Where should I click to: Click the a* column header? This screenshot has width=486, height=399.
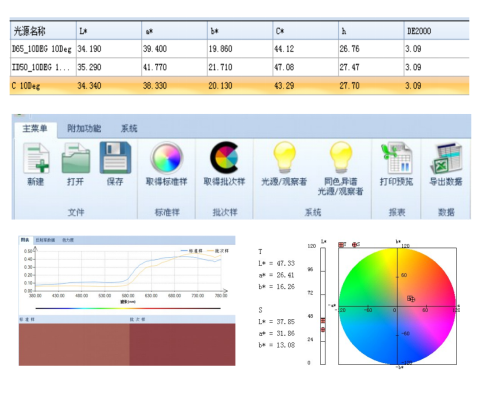point(175,31)
